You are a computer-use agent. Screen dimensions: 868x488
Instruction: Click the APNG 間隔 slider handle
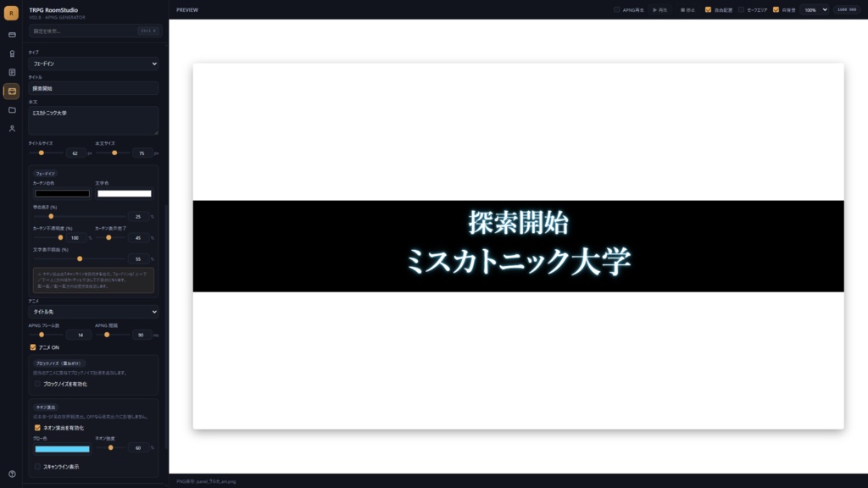point(107,335)
